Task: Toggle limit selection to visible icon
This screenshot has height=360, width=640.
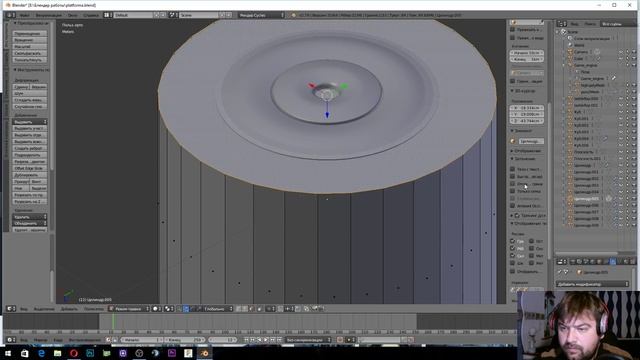Action: point(259,309)
